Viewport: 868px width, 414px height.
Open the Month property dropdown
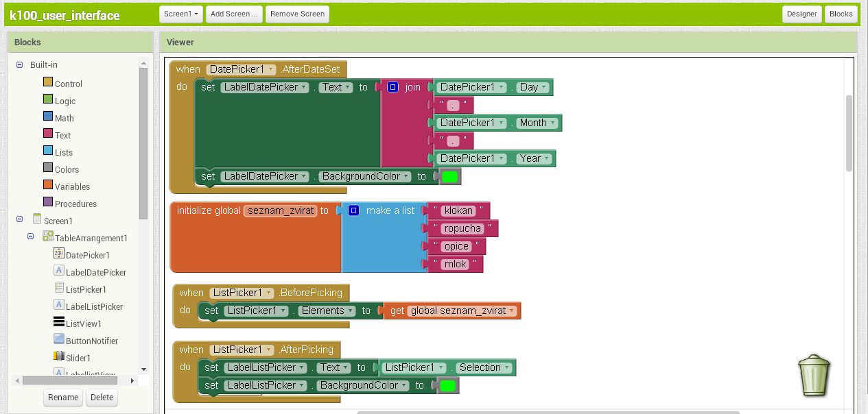click(x=538, y=123)
